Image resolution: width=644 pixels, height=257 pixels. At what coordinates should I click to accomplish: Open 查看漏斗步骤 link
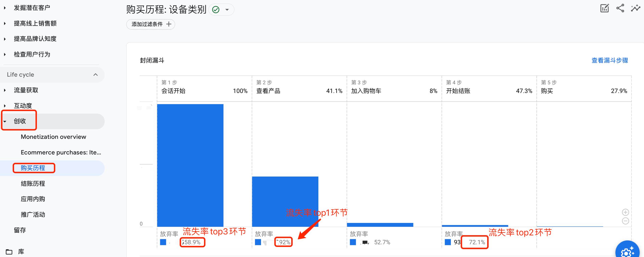coord(610,60)
